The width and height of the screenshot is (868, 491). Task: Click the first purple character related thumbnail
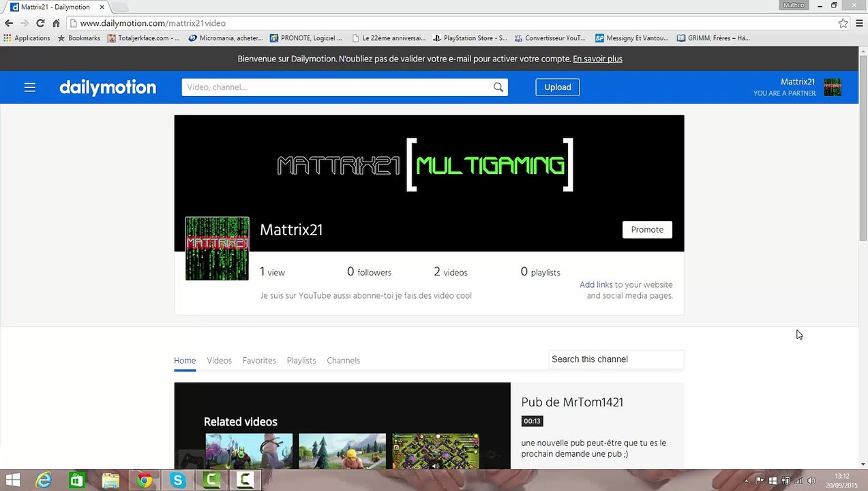click(249, 451)
